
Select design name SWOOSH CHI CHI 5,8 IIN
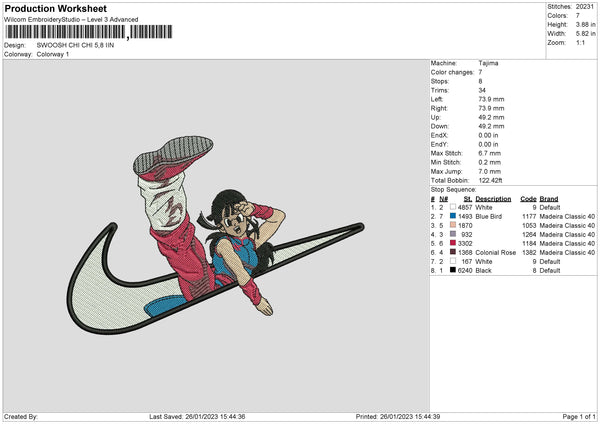[75, 45]
